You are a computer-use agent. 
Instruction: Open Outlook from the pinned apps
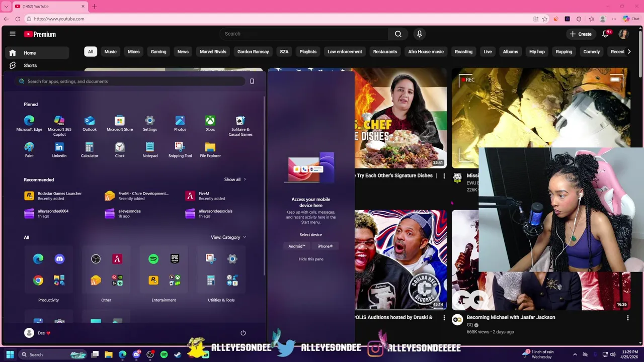(x=90, y=124)
